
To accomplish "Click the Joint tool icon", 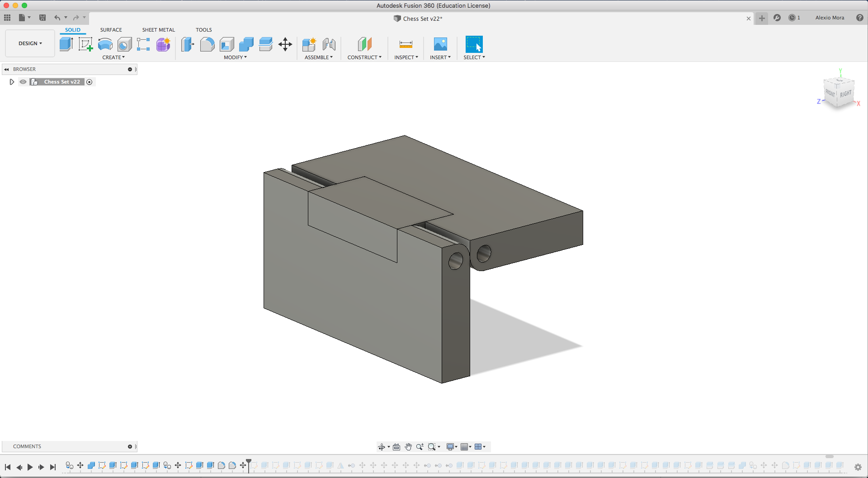I will 329,44.
